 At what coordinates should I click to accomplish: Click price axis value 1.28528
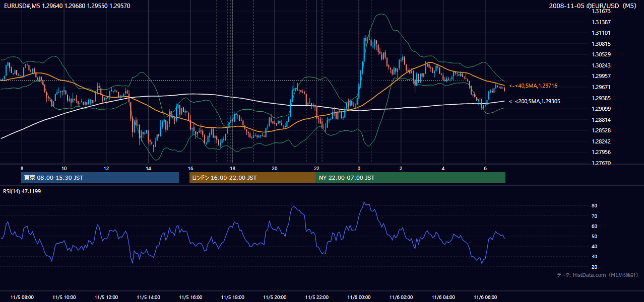[602, 130]
